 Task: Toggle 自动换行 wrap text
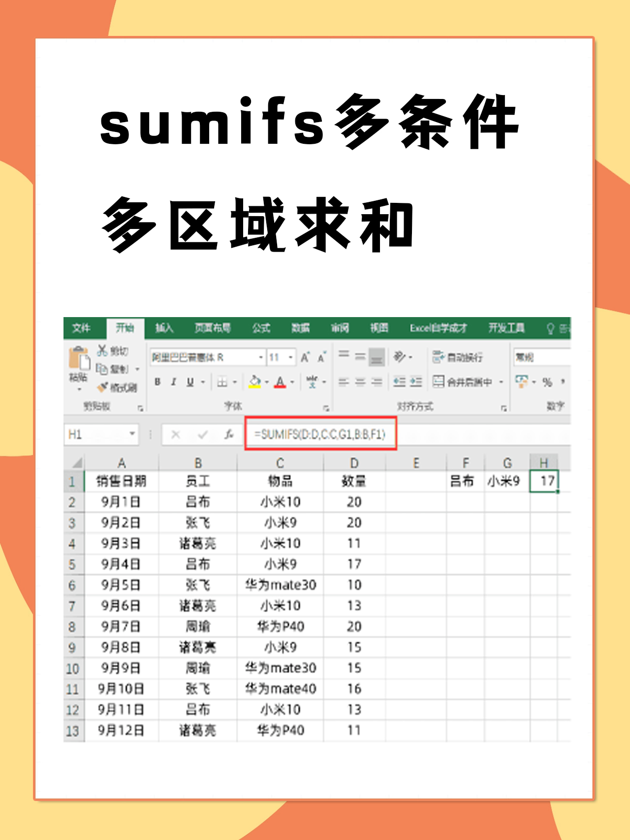(457, 357)
